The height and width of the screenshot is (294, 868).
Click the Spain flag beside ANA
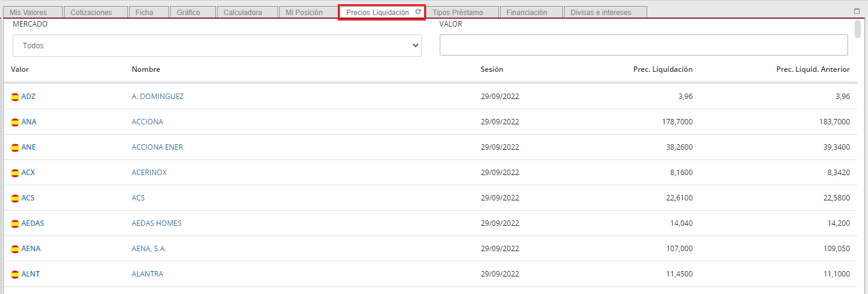(x=15, y=122)
